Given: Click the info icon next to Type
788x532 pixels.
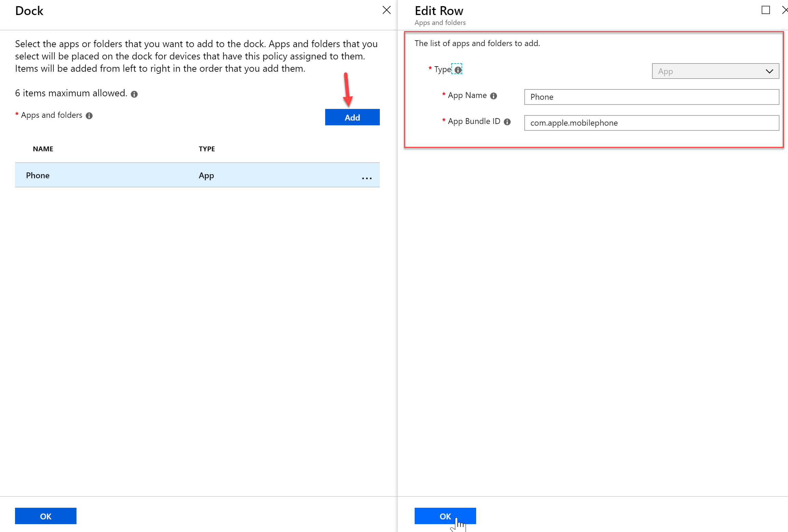Looking at the screenshot, I should click(x=458, y=70).
